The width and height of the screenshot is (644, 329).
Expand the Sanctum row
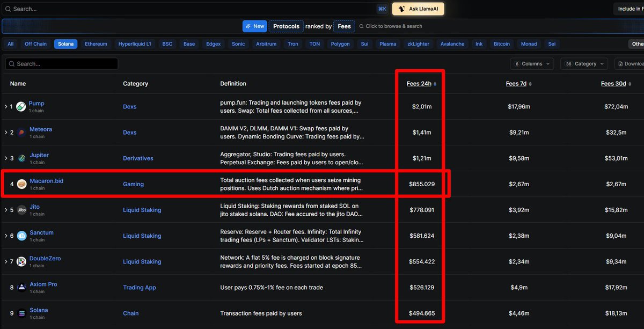click(6, 236)
